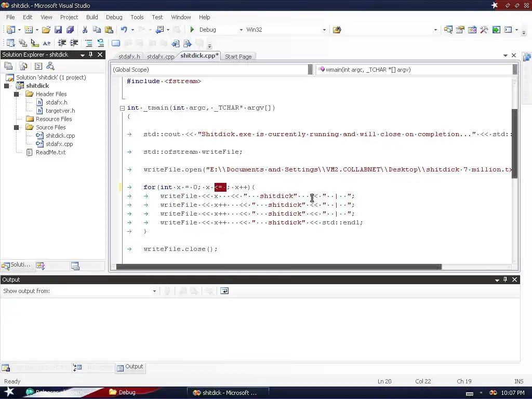Click the Navigate Backward icon
Viewport: 532px width, 399px height.
click(x=159, y=30)
